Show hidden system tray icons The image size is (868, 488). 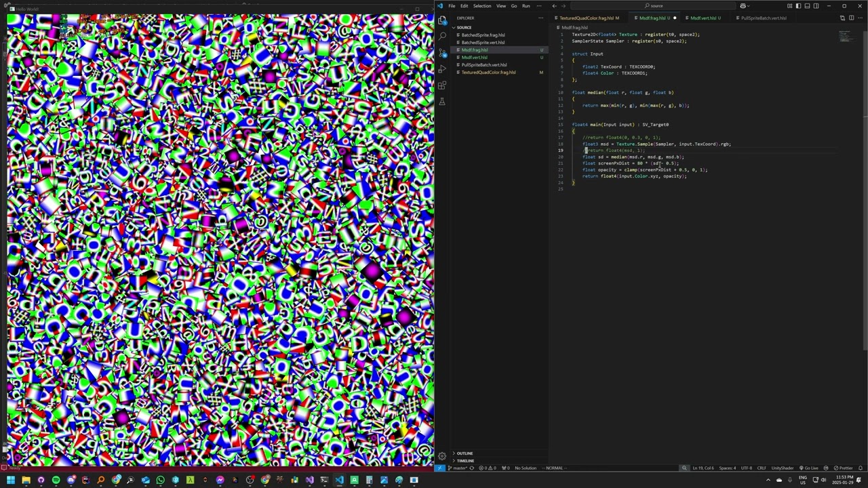coord(768,480)
